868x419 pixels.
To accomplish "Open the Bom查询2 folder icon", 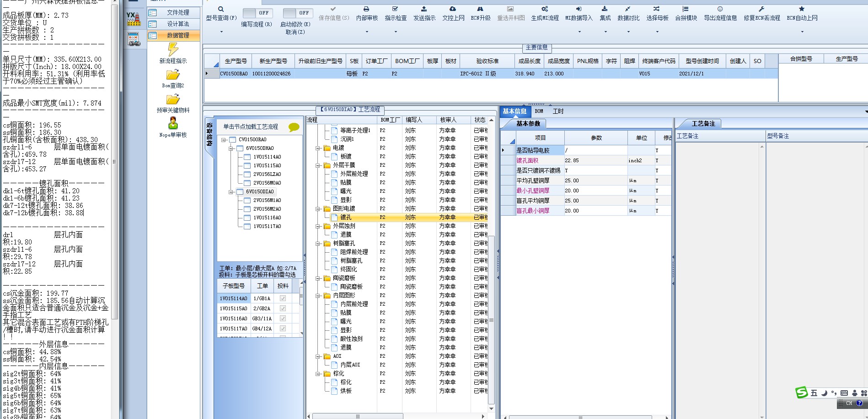I will [x=173, y=74].
